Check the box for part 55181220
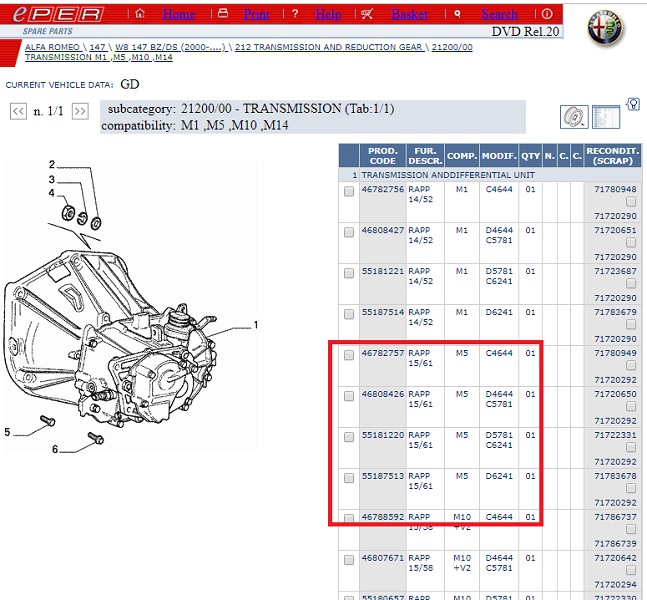Image resolution: width=647 pixels, height=600 pixels. coord(349,437)
